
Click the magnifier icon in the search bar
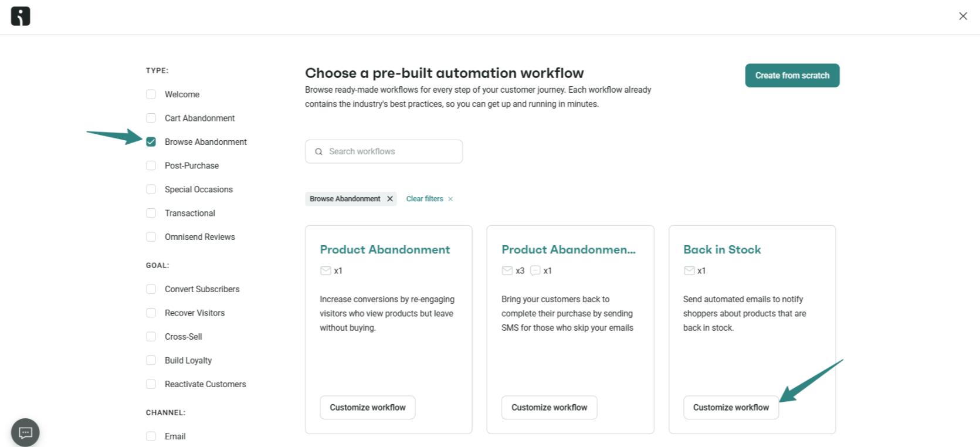pyautogui.click(x=318, y=151)
